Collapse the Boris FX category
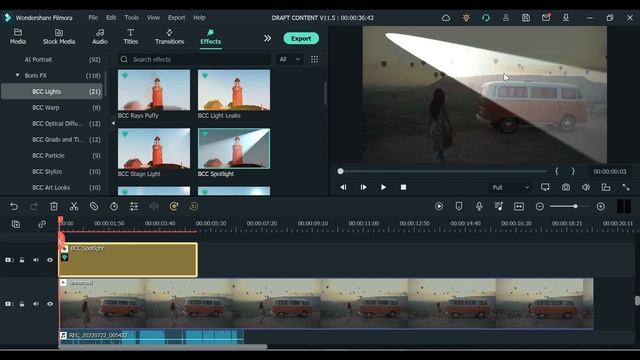The width and height of the screenshot is (640, 360). (x=17, y=76)
